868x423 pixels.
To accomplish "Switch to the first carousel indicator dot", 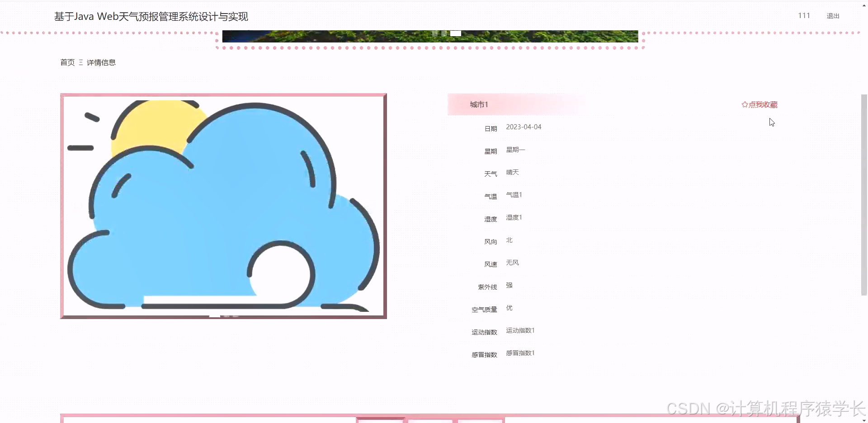I will pyautogui.click(x=435, y=33).
